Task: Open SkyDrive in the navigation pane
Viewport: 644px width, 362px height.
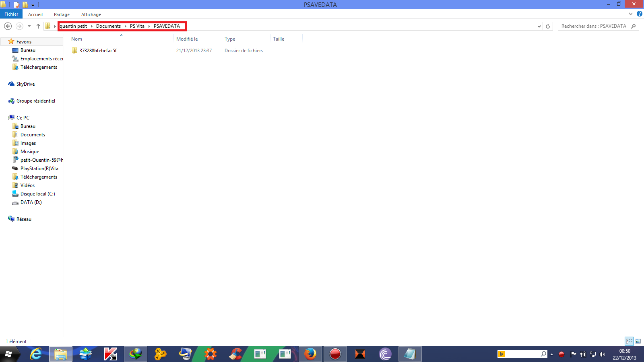Action: coord(25,84)
